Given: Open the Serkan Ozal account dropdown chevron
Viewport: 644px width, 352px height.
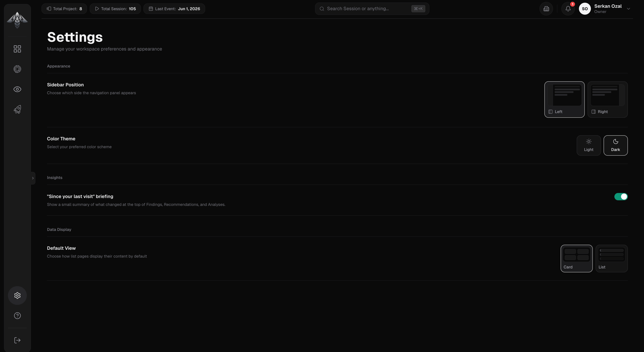Looking at the screenshot, I should coord(628,9).
